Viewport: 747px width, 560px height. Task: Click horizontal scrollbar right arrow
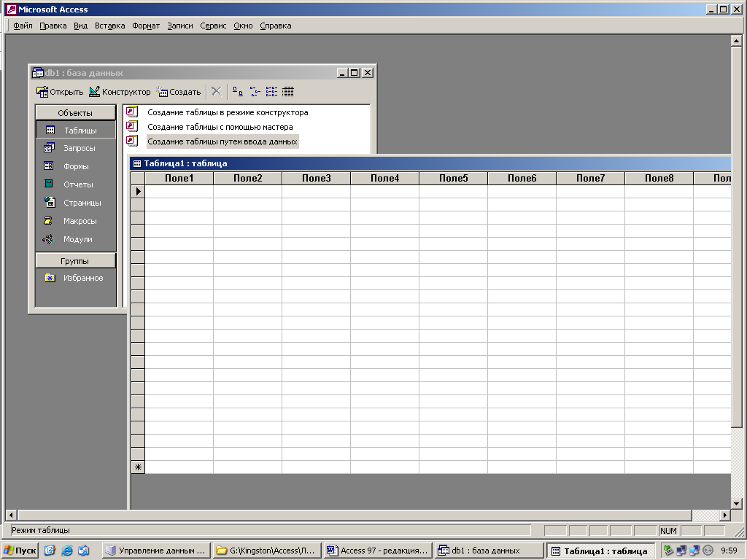[x=724, y=515]
